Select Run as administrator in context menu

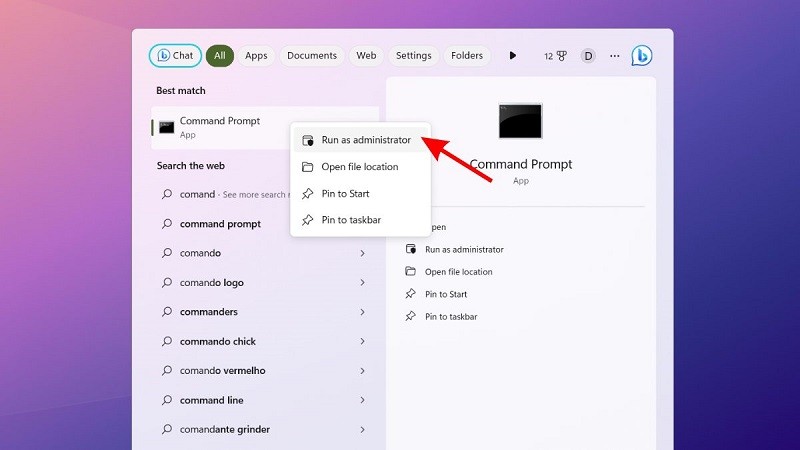[365, 140]
